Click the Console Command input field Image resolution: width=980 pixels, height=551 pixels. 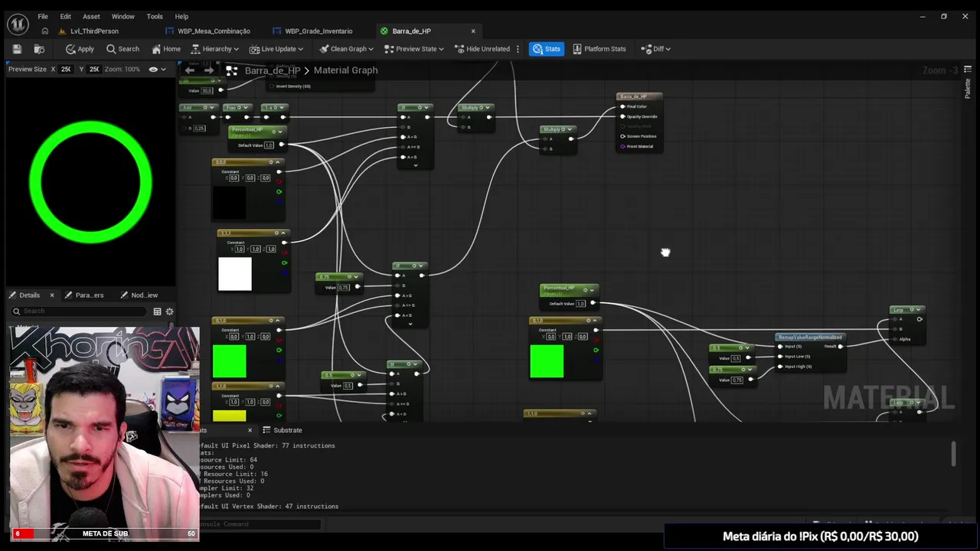[x=260, y=524]
